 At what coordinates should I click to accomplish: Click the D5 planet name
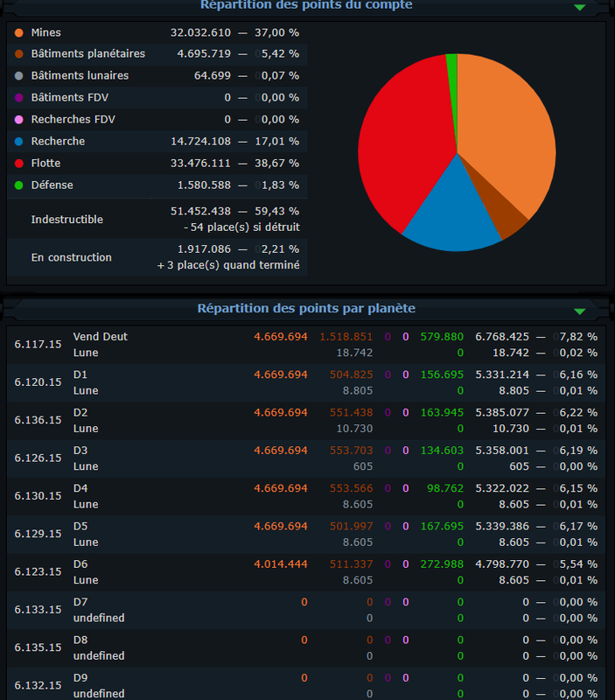(80, 527)
